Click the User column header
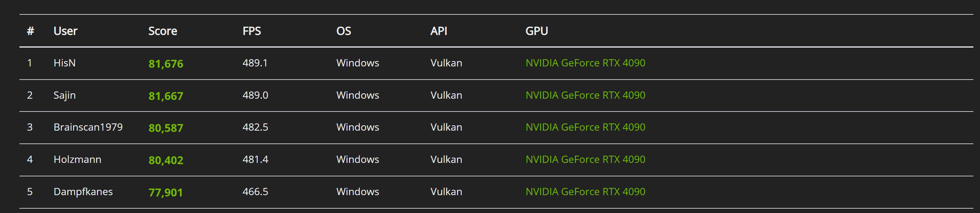Viewport: 980px width, 213px height. click(65, 31)
